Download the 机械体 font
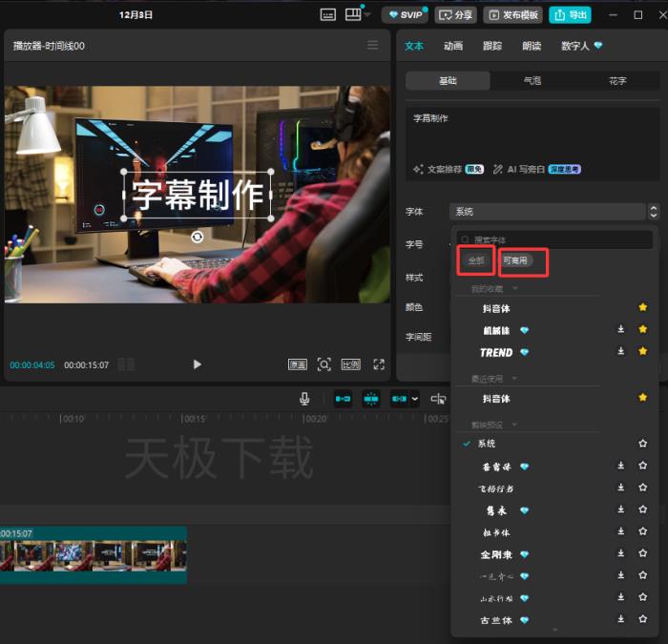This screenshot has width=668, height=644. [621, 330]
